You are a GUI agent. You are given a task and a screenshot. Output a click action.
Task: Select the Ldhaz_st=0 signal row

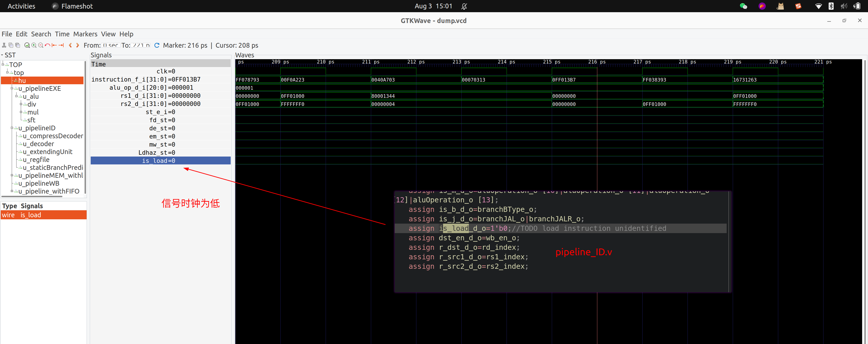(x=161, y=152)
